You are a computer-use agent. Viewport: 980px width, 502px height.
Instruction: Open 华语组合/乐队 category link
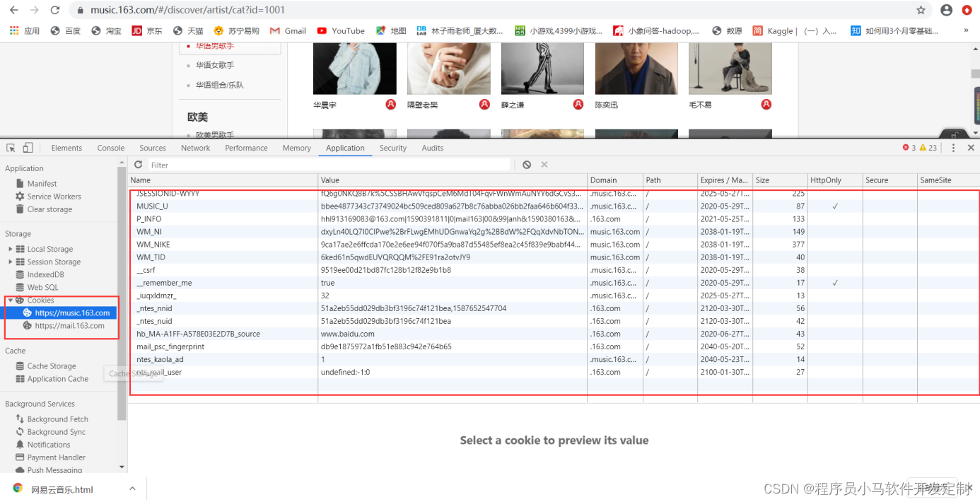(x=220, y=85)
